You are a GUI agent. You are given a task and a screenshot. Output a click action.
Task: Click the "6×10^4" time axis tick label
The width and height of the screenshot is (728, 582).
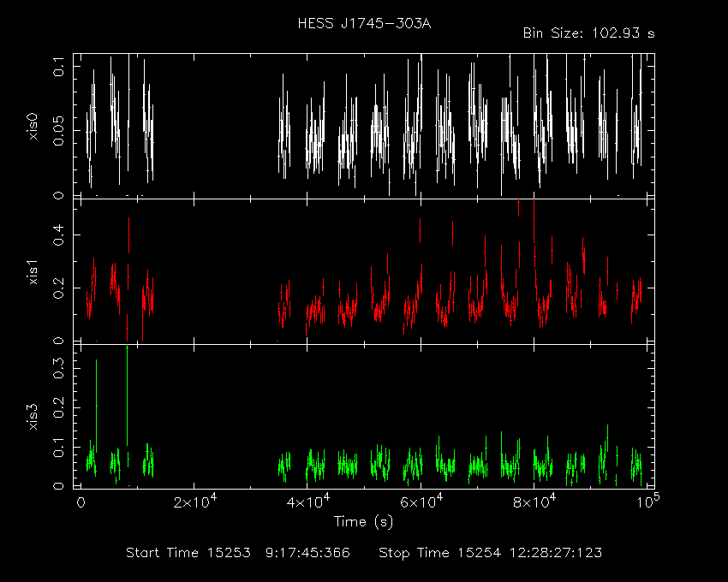coord(421,502)
